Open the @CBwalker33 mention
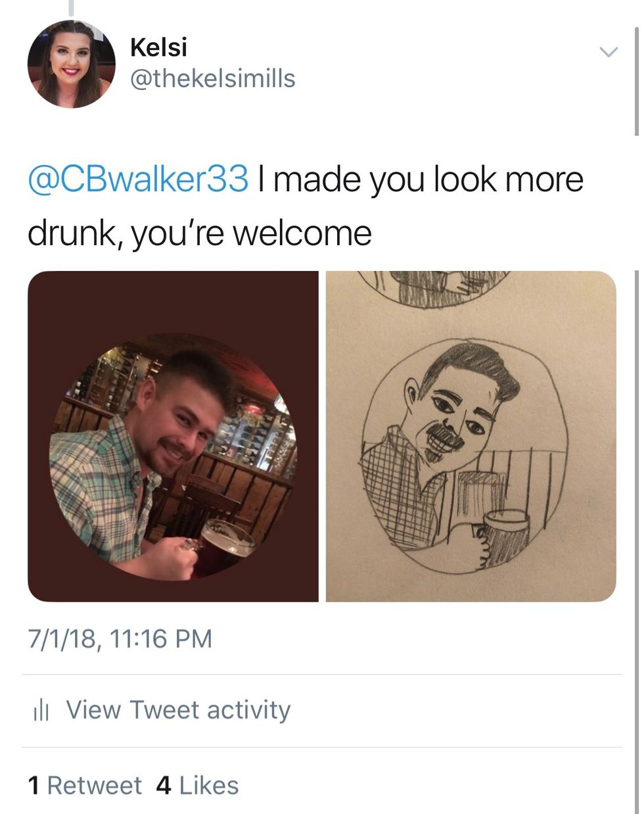This screenshot has width=644, height=814. (138, 180)
